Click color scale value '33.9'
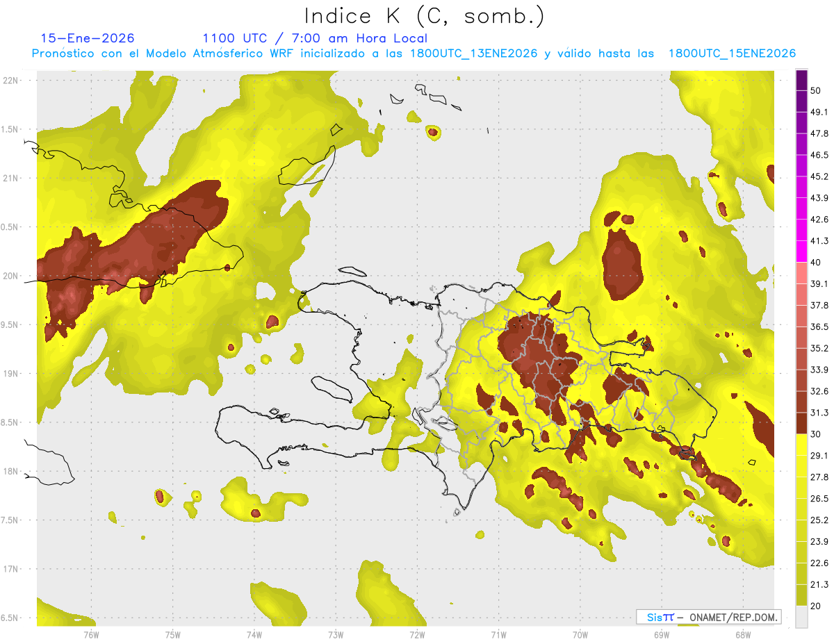The image size is (834, 644). (x=819, y=370)
